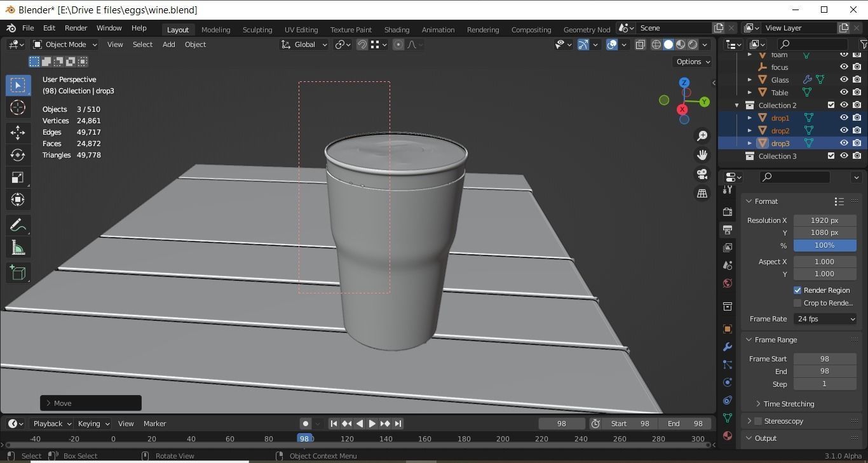Play animation forward
868x463 pixels.
(372, 424)
